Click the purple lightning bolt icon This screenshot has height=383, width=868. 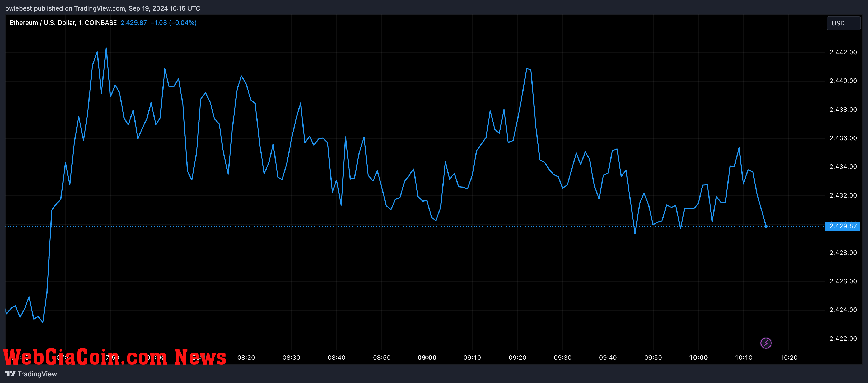click(x=766, y=343)
